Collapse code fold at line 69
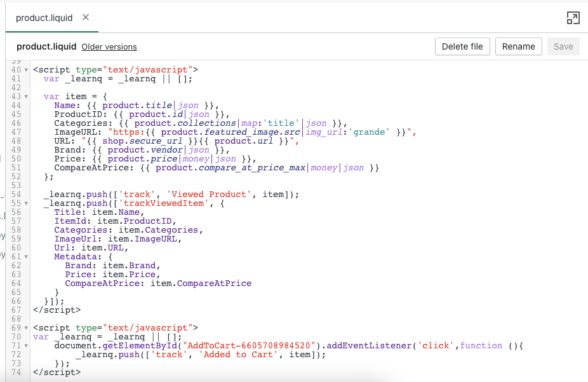The image size is (588, 382). point(26,328)
